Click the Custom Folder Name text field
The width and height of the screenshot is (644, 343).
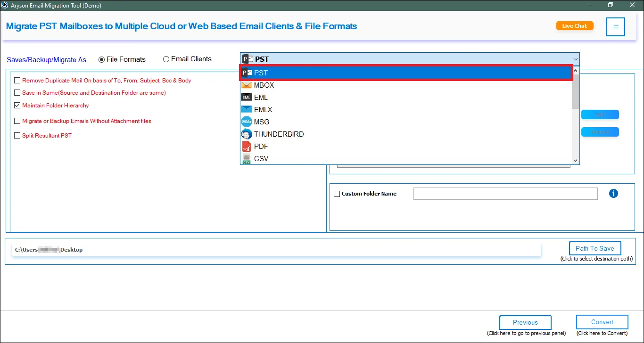tap(505, 193)
